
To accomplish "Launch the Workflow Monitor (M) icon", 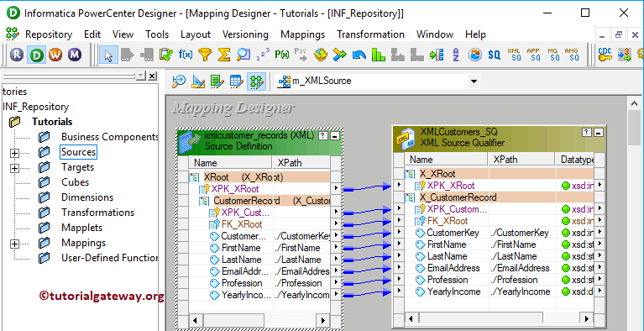I will [x=75, y=55].
